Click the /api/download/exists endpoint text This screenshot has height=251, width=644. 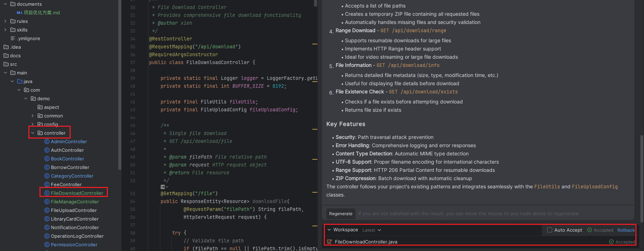429,92
